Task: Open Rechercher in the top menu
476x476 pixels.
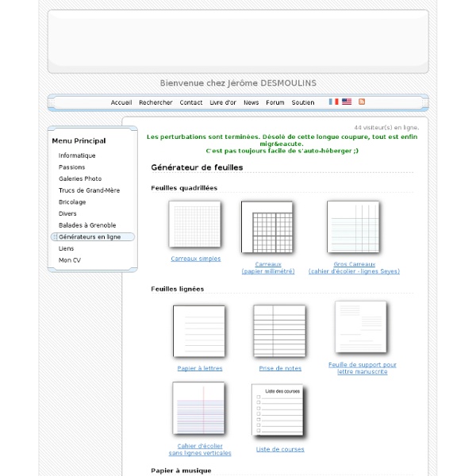Action: (x=155, y=102)
